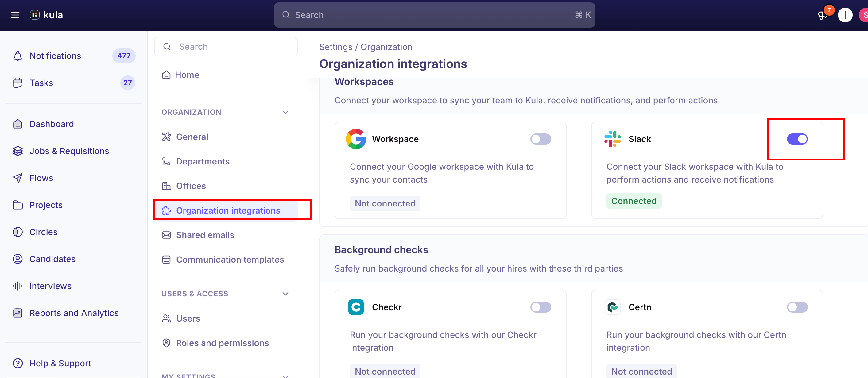Click the Google Workspace logo

pos(356,139)
